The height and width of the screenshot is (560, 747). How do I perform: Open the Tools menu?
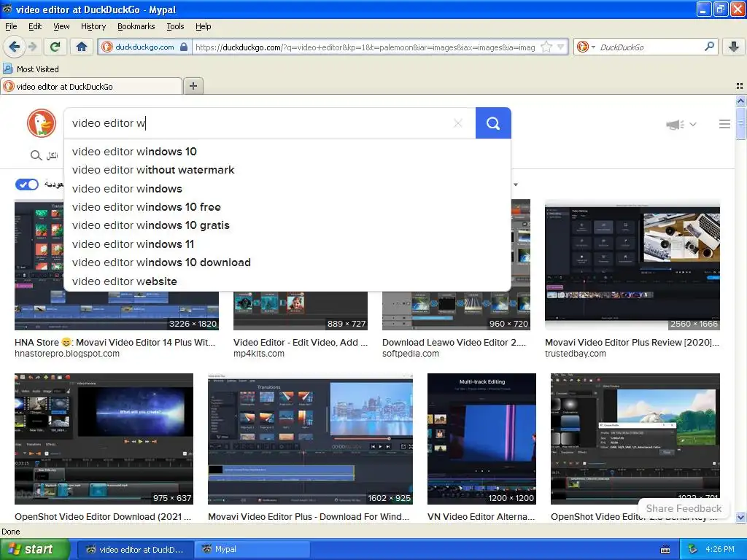point(175,26)
